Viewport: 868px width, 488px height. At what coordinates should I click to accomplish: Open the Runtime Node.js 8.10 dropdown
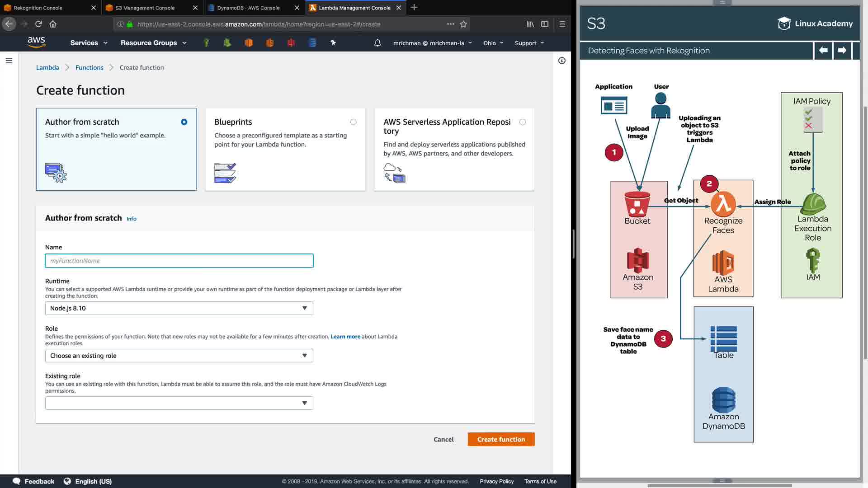coord(179,308)
